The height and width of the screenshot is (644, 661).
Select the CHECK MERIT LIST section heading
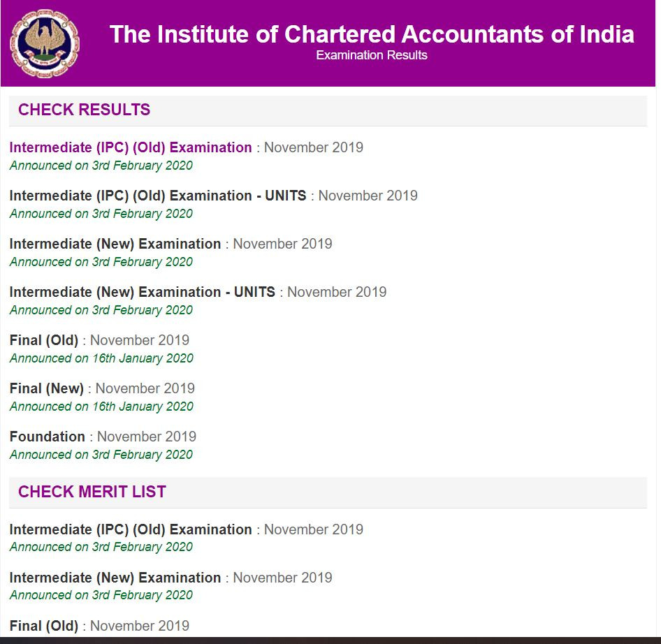pos(92,492)
